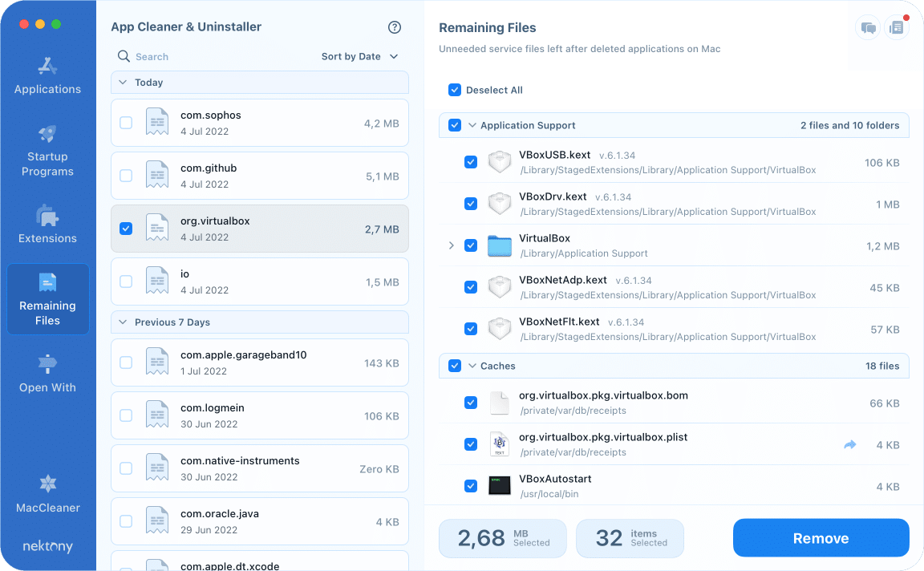Click the 32 items Selected indicator
The height and width of the screenshot is (571, 924).
coord(630,538)
